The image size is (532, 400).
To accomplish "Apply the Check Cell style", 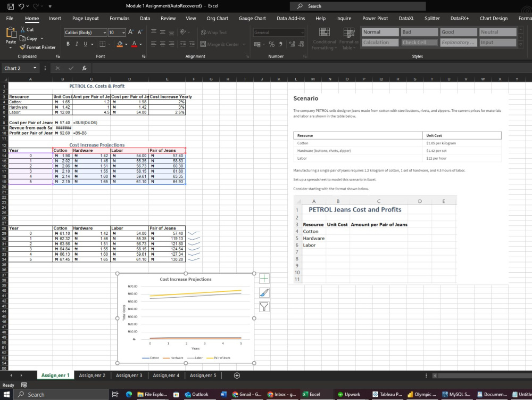I will pyautogui.click(x=419, y=43).
